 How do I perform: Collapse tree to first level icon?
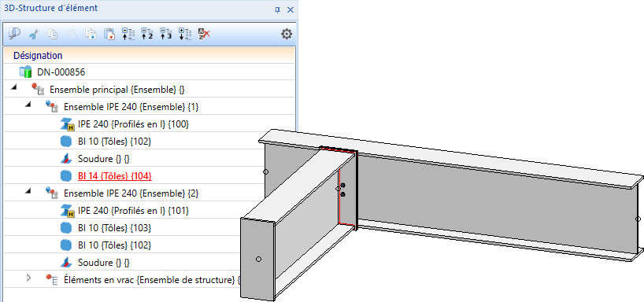pyautogui.click(x=128, y=34)
